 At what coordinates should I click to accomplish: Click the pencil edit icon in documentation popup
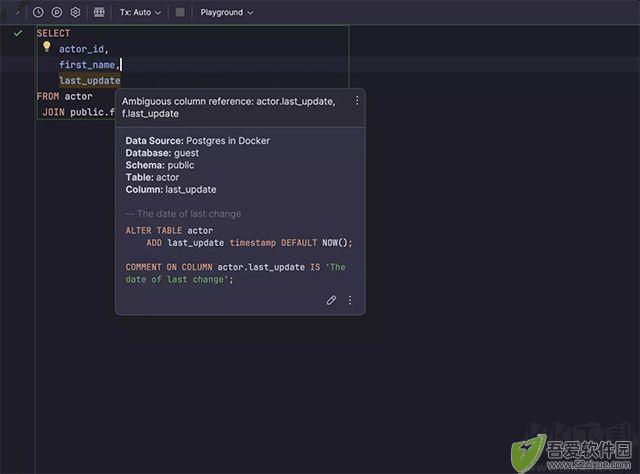pyautogui.click(x=331, y=300)
